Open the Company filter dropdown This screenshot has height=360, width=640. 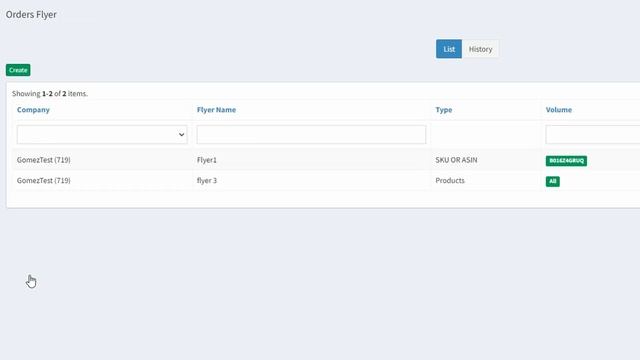click(x=102, y=135)
